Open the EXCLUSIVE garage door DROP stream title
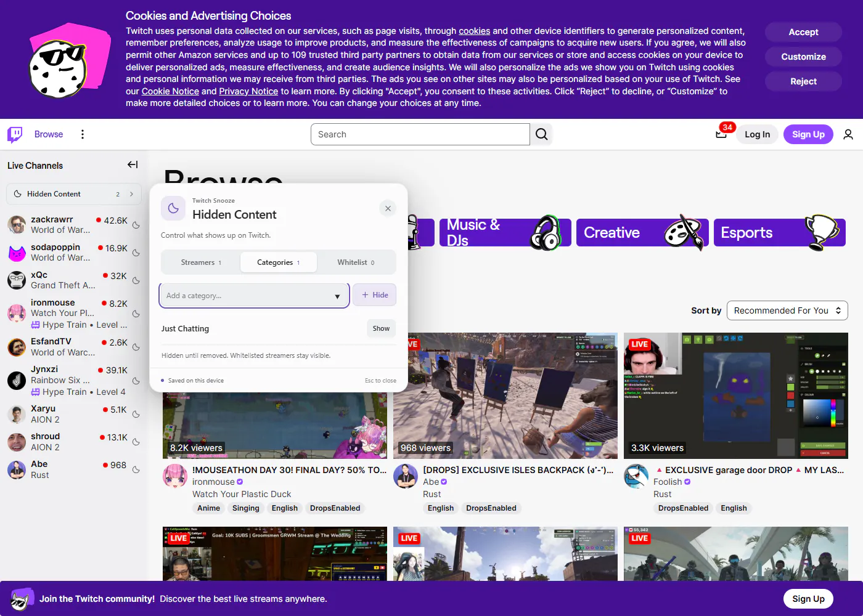This screenshot has width=863, height=616. pos(749,470)
